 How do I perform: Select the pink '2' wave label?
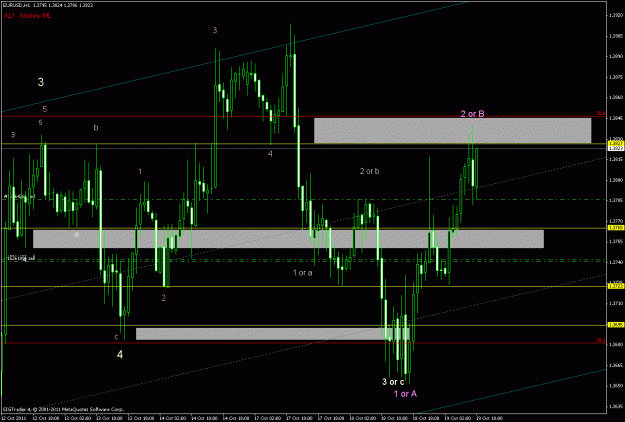click(164, 298)
